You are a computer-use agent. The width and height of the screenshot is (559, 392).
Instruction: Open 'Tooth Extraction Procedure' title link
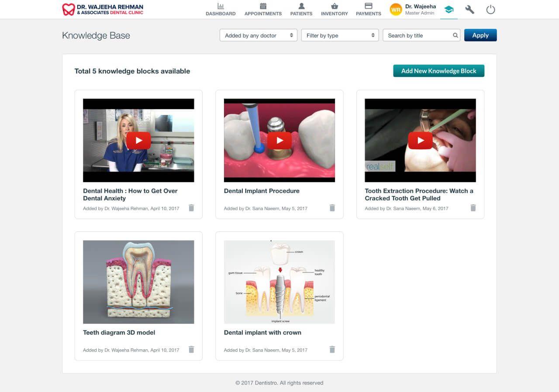419,194
